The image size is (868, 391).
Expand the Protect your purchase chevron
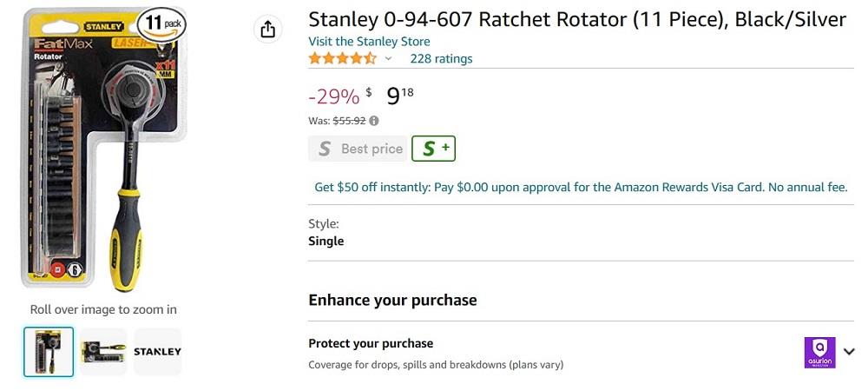pyautogui.click(x=849, y=352)
